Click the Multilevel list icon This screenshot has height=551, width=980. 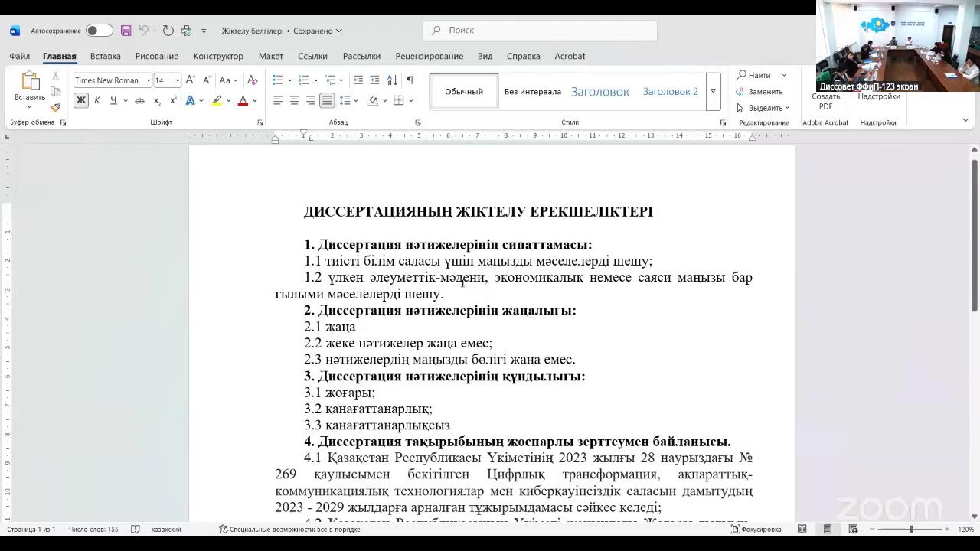pos(329,80)
